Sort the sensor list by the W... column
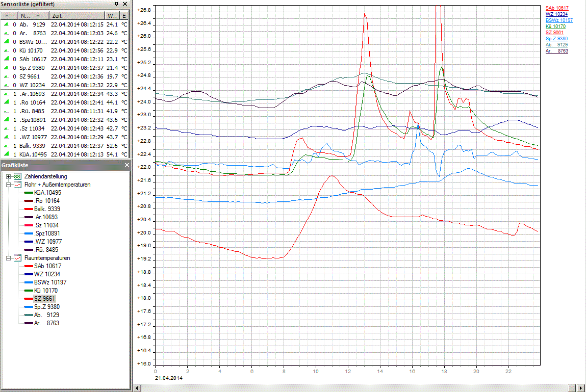The height and width of the screenshot is (392, 586). click(112, 16)
